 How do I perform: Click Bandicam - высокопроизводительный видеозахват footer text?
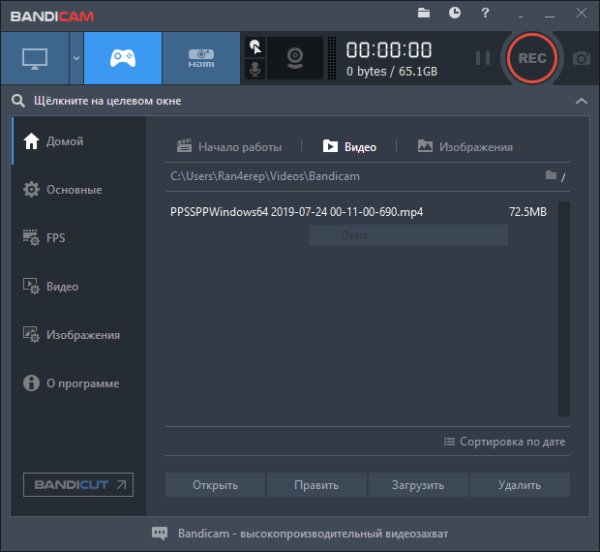(313, 533)
